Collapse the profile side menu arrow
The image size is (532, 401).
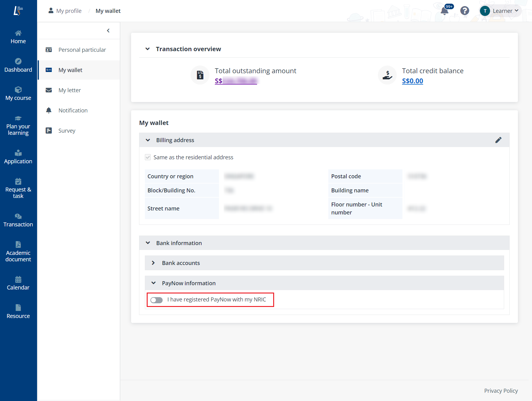[108, 31]
